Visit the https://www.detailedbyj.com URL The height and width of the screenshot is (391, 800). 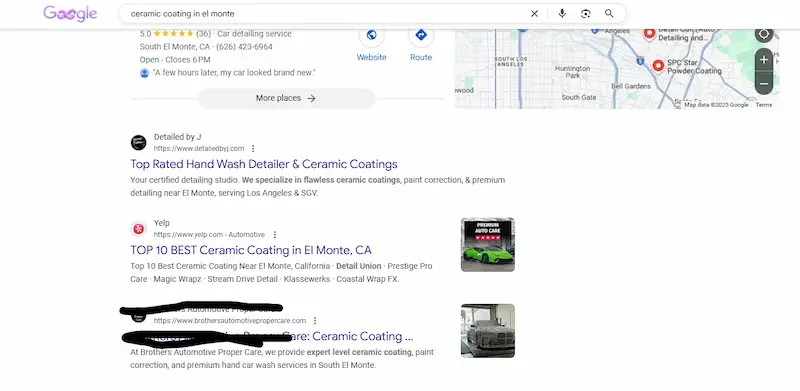(199, 149)
